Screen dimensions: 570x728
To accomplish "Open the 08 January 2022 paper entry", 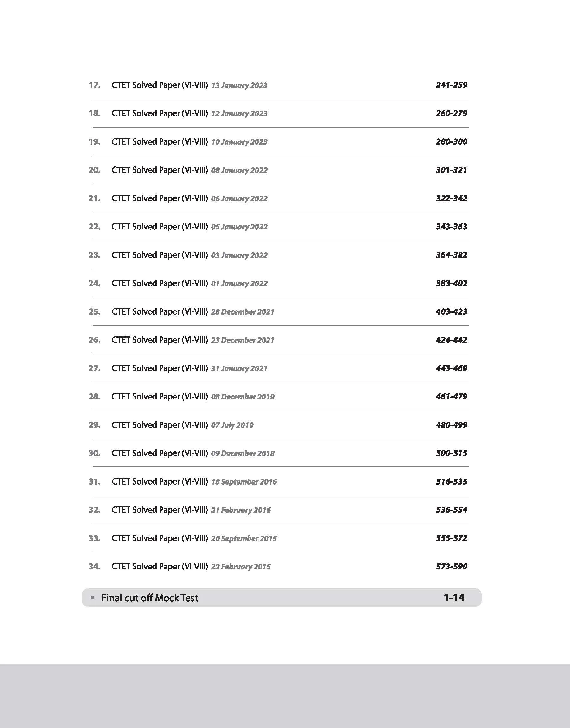I will 189,170.
